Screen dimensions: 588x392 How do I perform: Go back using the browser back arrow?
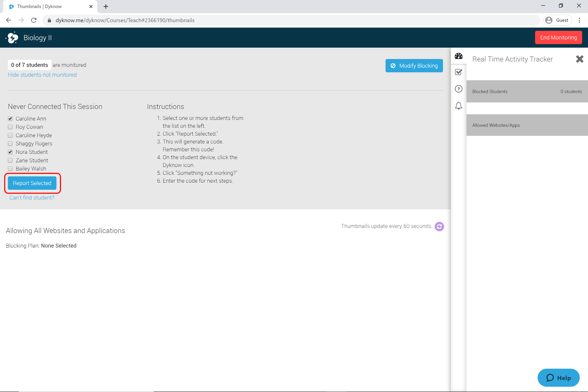pyautogui.click(x=9, y=20)
